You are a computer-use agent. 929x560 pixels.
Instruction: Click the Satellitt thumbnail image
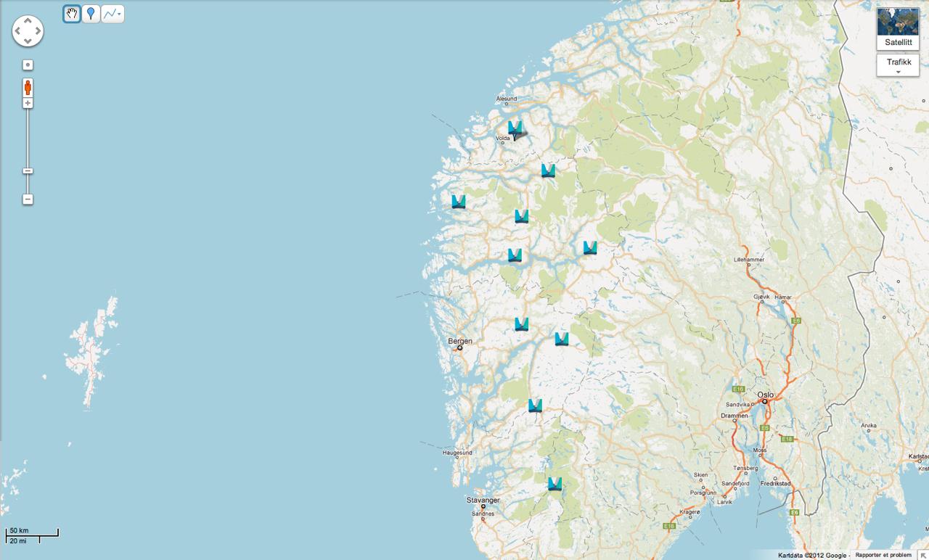point(898,22)
